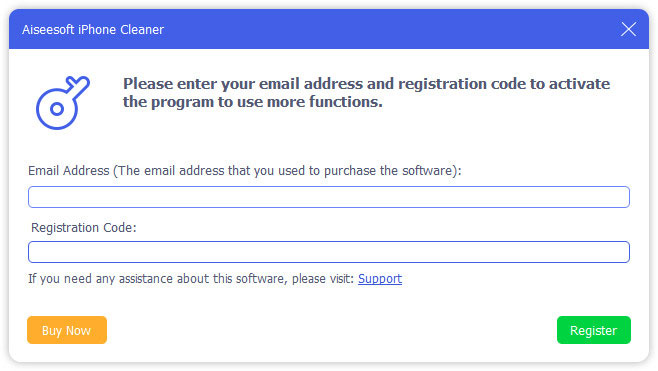
Task: Click the blue key registration icon
Action: tap(63, 103)
